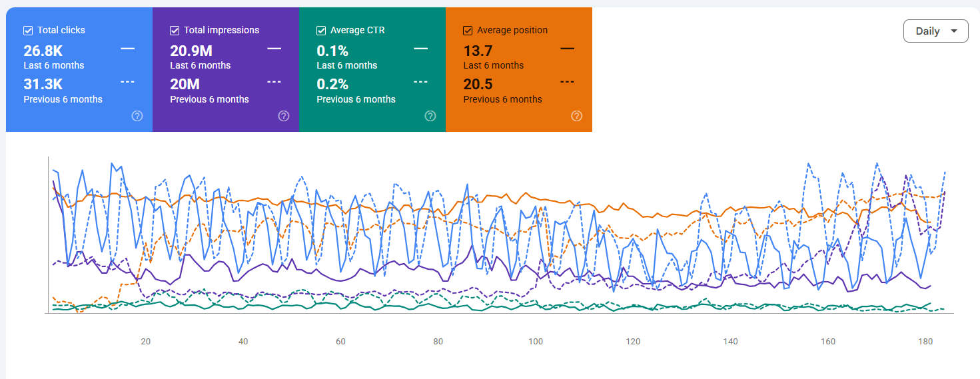Click 'Last 6 months' under Total impressions
This screenshot has height=379, width=980.
[201, 65]
